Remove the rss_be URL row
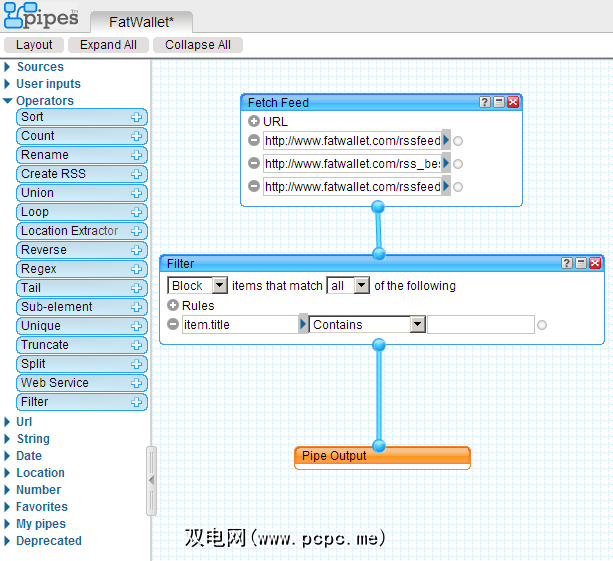Image resolution: width=613 pixels, height=561 pixels. coord(254,163)
